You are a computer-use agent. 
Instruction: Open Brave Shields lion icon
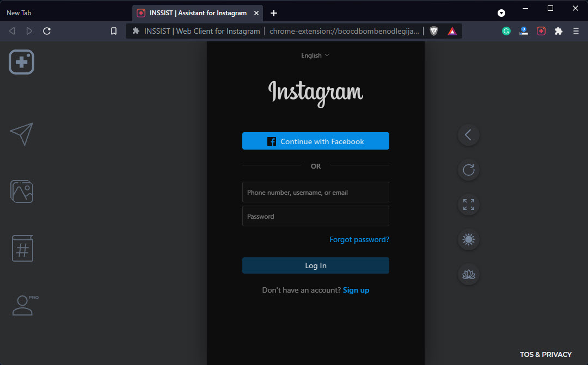(x=434, y=31)
